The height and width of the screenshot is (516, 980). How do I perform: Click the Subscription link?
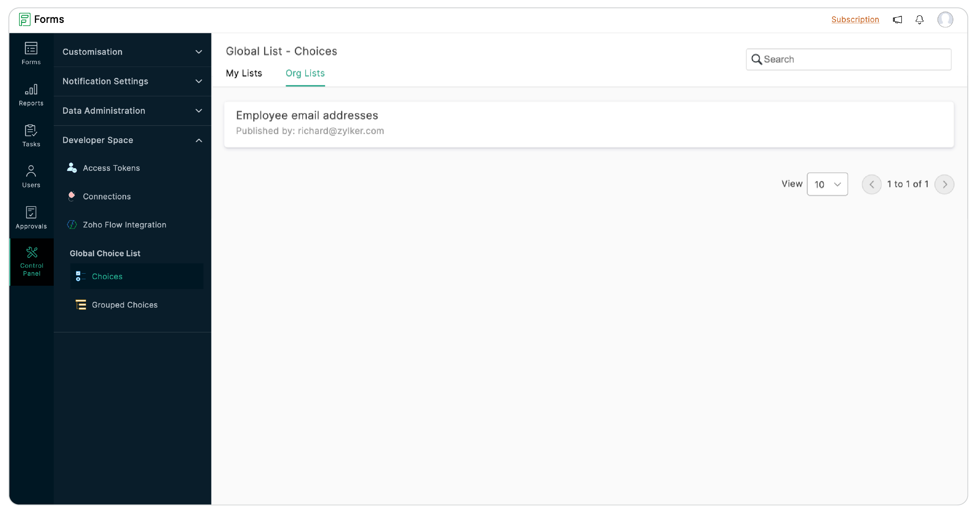point(855,19)
